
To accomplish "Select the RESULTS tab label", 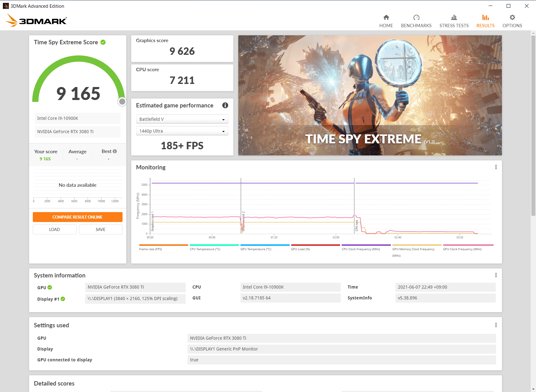I will point(486,26).
